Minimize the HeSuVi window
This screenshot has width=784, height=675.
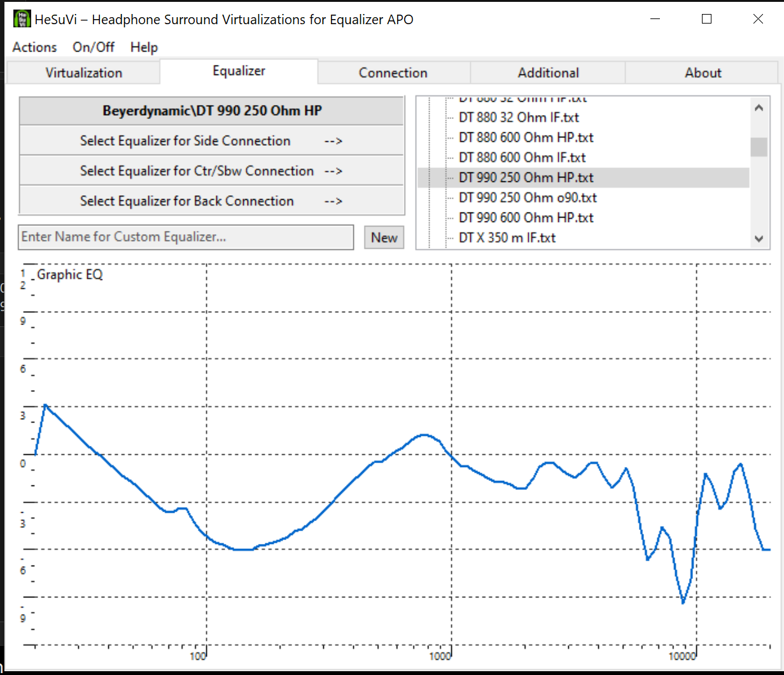pos(655,19)
